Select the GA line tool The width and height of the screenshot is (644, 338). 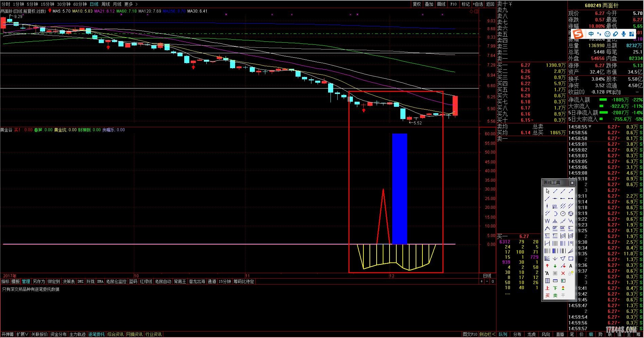(x=563, y=228)
